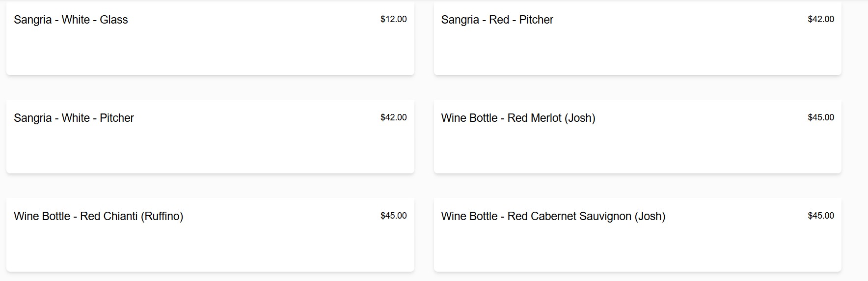Click the $45.00 price for Red Chianti
868x281 pixels.
point(393,216)
